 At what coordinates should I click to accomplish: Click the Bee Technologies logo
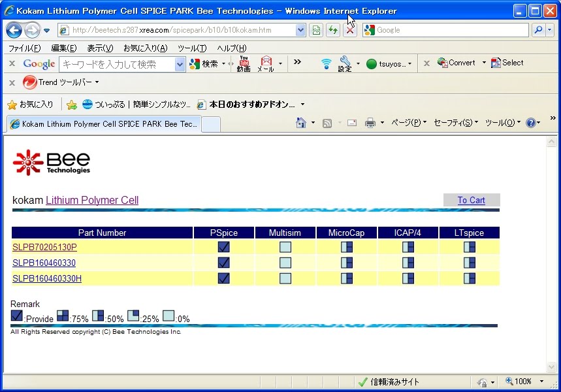(x=51, y=163)
